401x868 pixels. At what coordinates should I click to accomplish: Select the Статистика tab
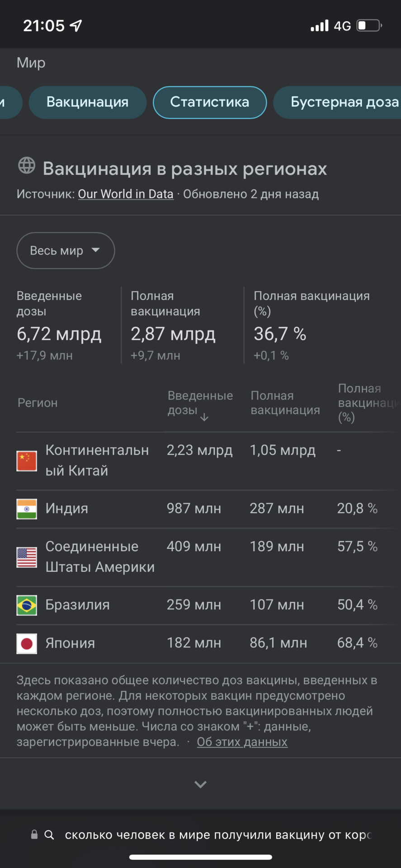coord(210,102)
